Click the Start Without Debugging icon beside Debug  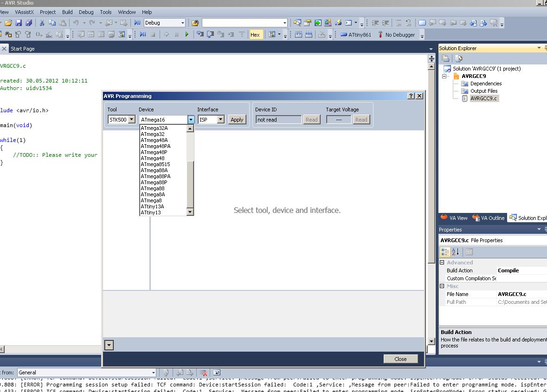[137, 23]
